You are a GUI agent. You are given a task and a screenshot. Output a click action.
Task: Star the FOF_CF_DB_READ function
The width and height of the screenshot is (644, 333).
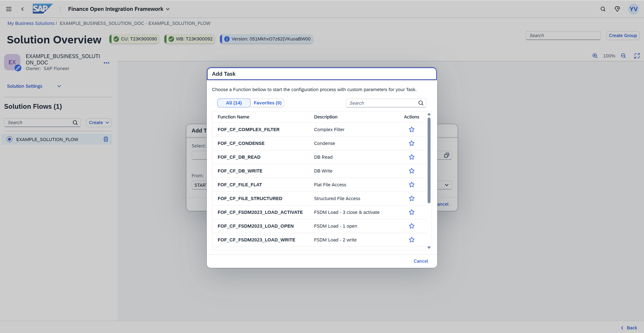(x=412, y=157)
